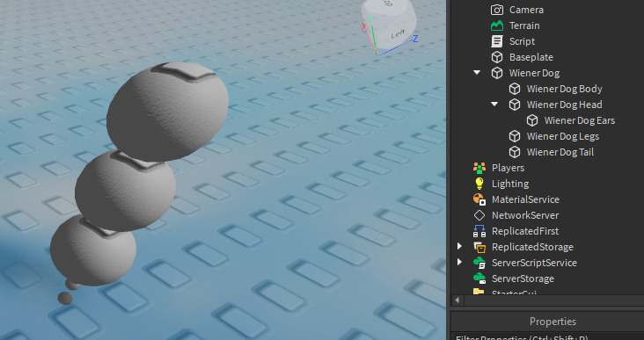Click the Explorer scrollbar left arrow
Viewport: 644px width, 340px height.
(x=457, y=300)
